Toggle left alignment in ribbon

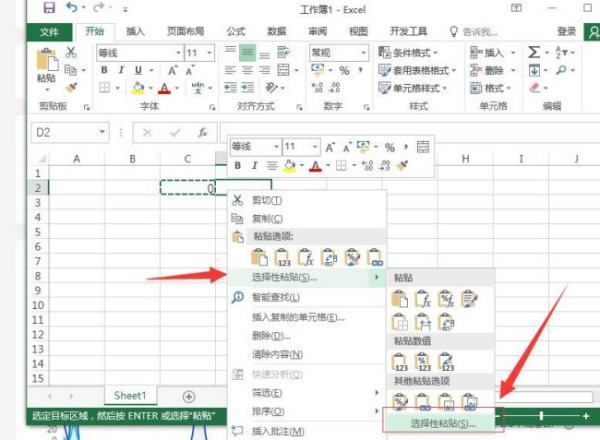tap(230, 70)
